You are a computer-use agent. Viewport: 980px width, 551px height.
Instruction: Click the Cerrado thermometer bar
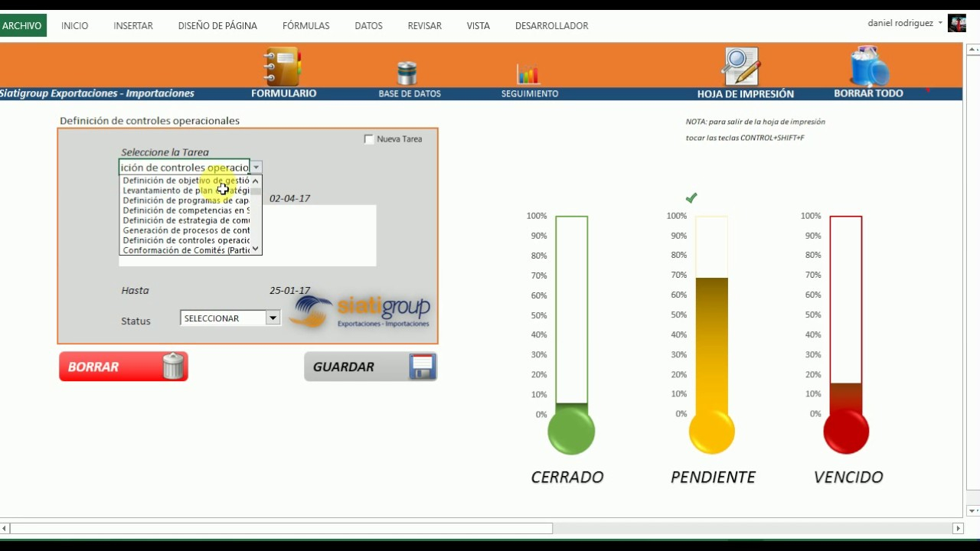tap(571, 314)
